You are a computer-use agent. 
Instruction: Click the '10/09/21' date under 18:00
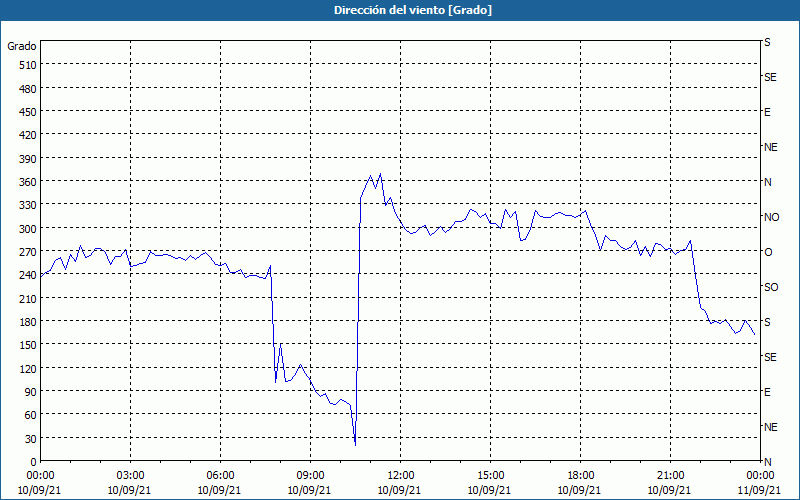coord(580,490)
